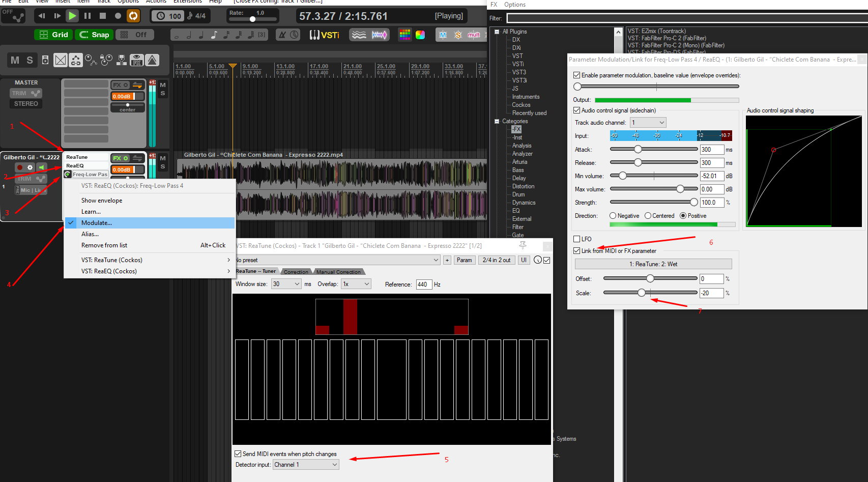Select the quarter-note grid division icon
Viewport: 868px width, 482px height.
201,35
